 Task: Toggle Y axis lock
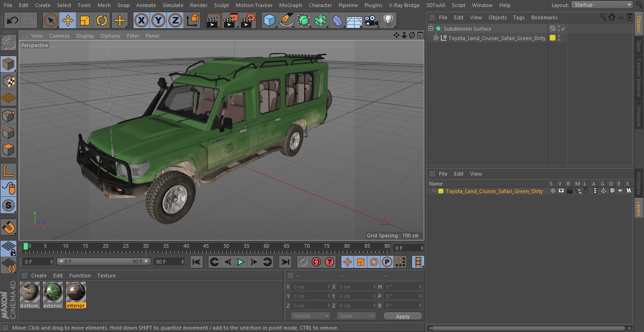[158, 20]
